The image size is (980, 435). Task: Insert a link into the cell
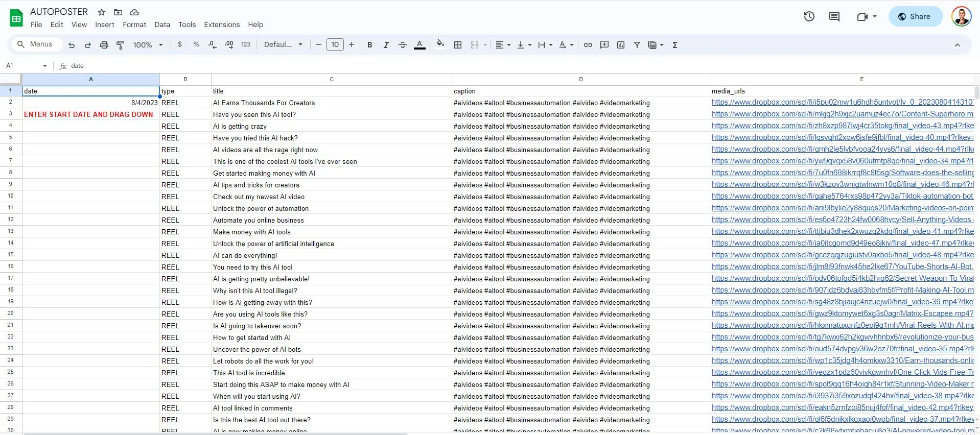(x=588, y=45)
